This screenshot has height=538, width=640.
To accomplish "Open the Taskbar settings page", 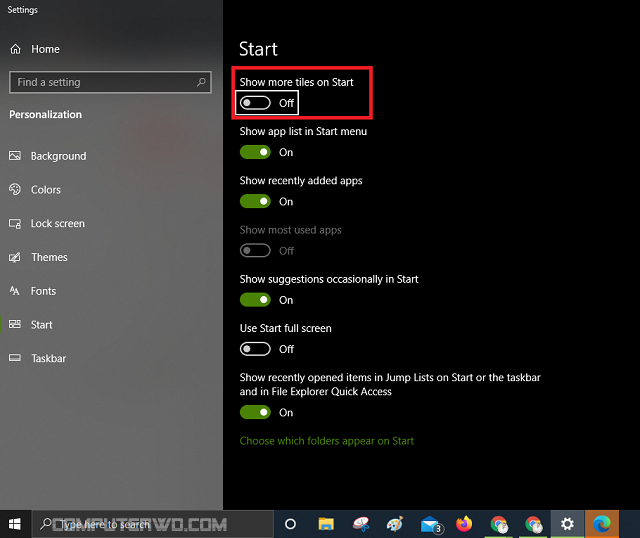I will [49, 358].
